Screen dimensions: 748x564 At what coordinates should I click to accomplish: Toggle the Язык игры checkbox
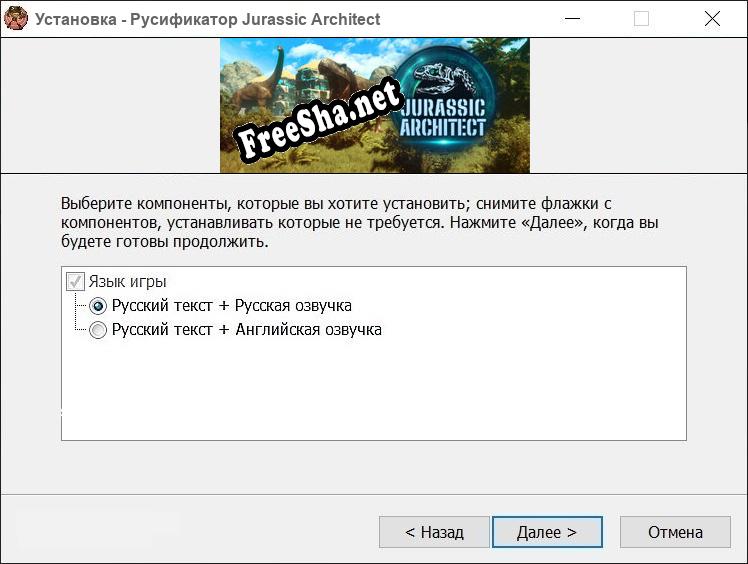pos(75,281)
